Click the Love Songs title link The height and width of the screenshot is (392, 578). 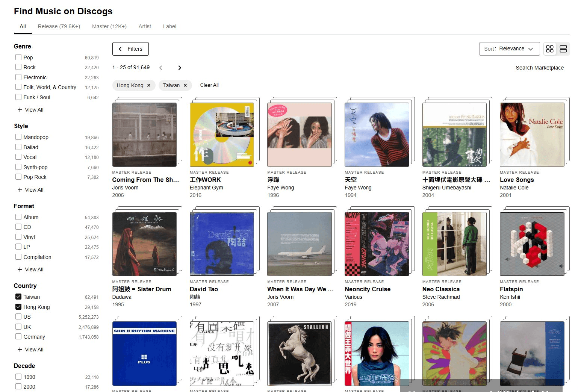pos(517,180)
